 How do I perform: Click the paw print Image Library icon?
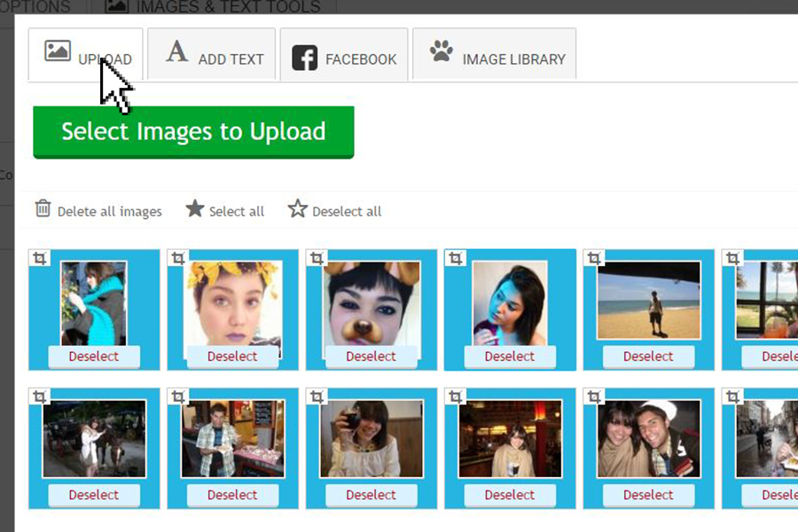(x=442, y=51)
